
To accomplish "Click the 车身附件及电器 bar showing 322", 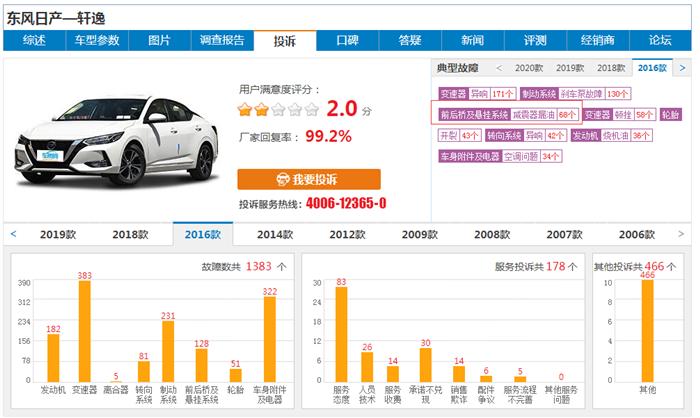I will [270, 339].
